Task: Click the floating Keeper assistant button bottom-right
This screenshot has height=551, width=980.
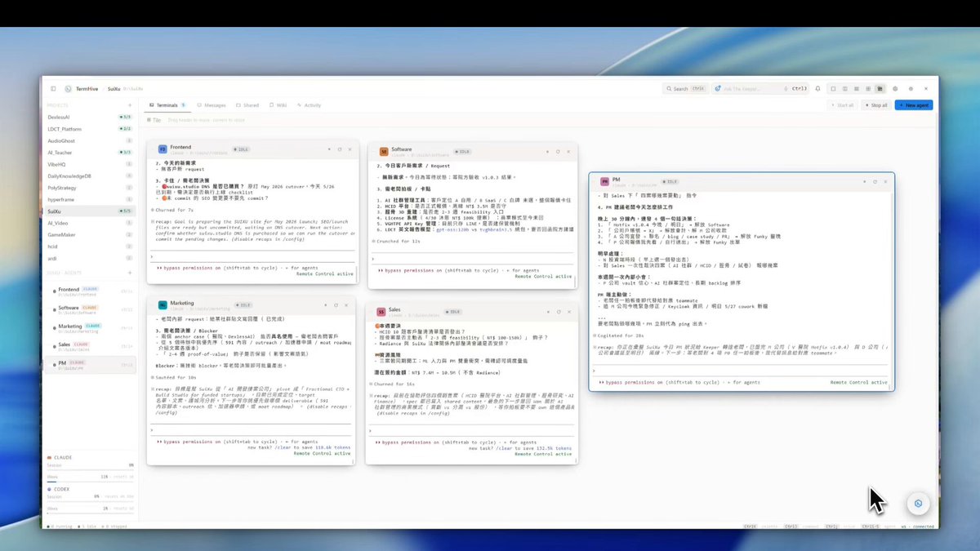Action: (x=918, y=504)
